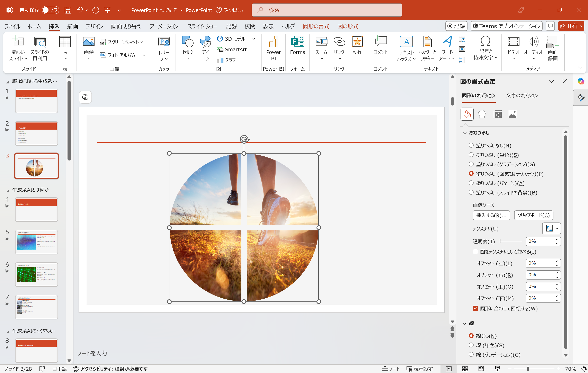The height and width of the screenshot is (373, 588).
Task: Select the 塗りつぶしと線 pane icon
Action: pyautogui.click(x=467, y=114)
